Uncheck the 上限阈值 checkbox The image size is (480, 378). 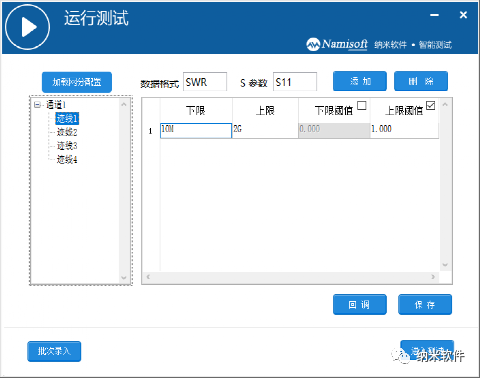431,106
